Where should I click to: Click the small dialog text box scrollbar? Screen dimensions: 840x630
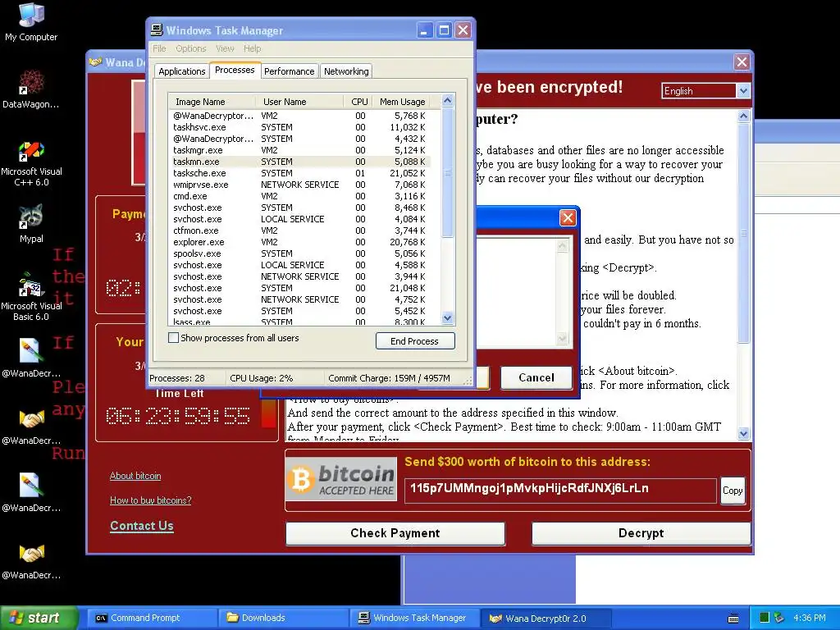point(563,292)
